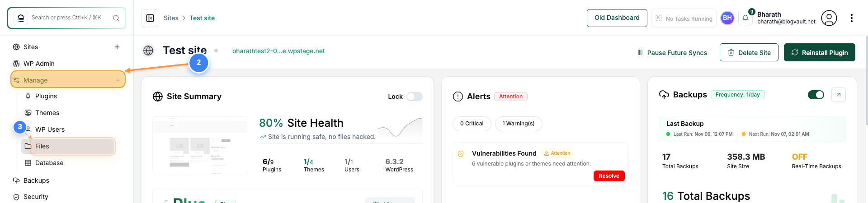Click the OFF Real-Time Backups value

(800, 157)
